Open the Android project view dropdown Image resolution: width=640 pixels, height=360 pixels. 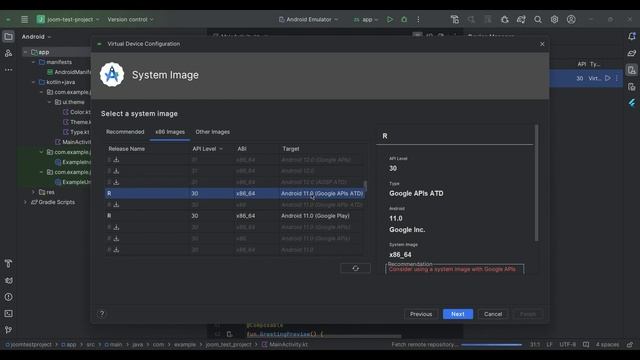tap(37, 37)
